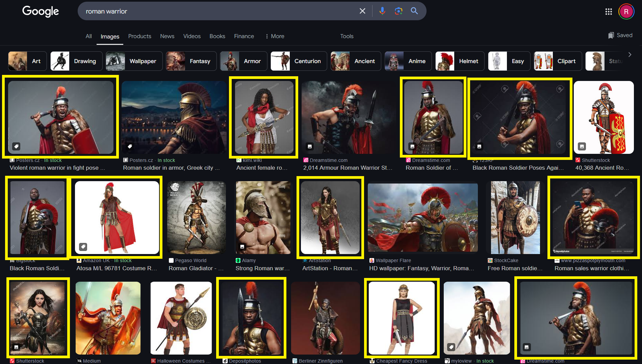Click the product tag on Violent roman warrior image
This screenshot has height=364, width=642.
click(16, 146)
